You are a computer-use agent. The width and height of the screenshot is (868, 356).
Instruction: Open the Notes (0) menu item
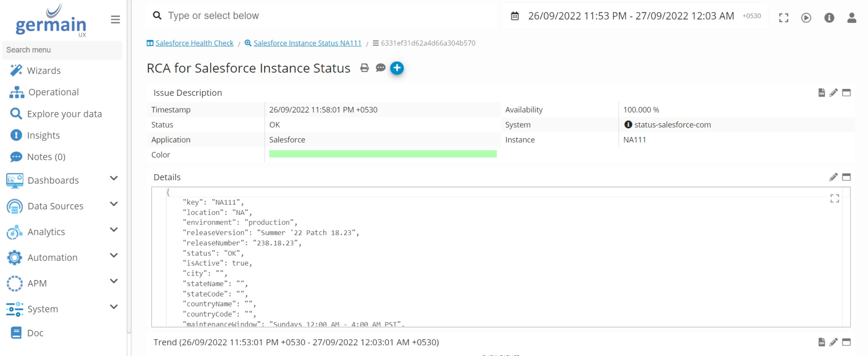pos(46,157)
